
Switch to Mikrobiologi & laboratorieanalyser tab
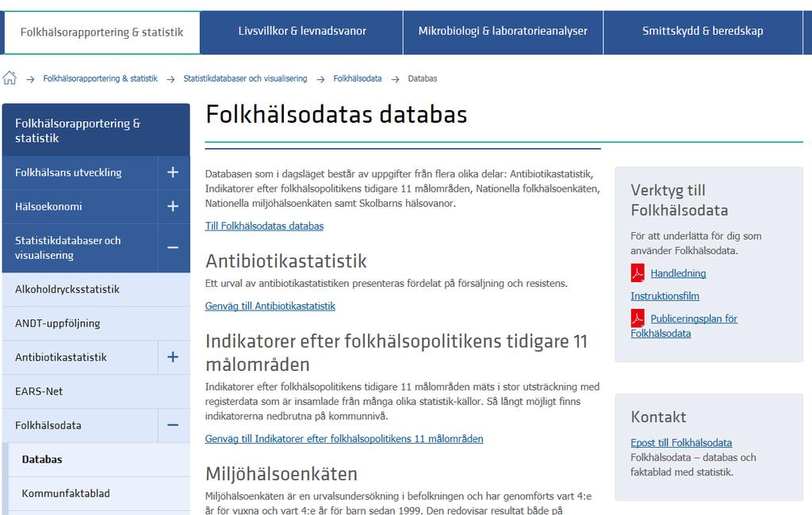pos(503,31)
